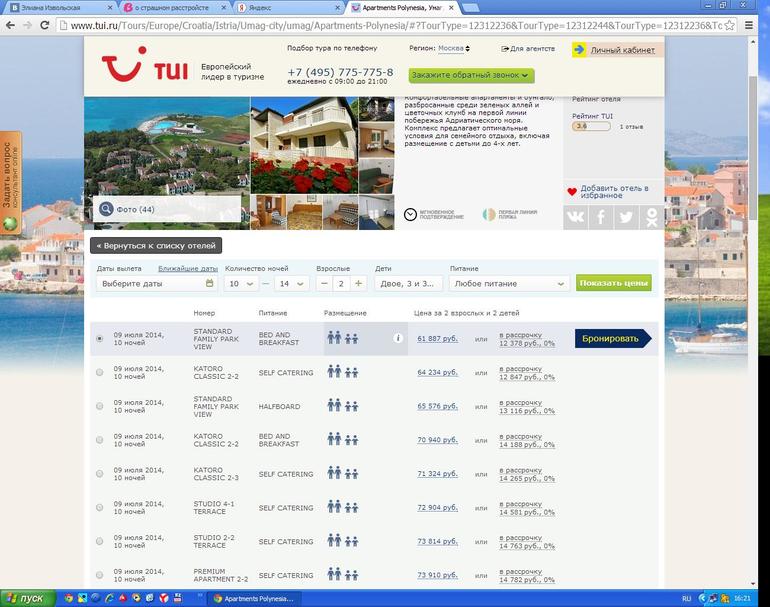The image size is (770, 607).
Task: Select radio for STANDARD FAMILY PARK VIEW halfboard
Action: (x=100, y=406)
